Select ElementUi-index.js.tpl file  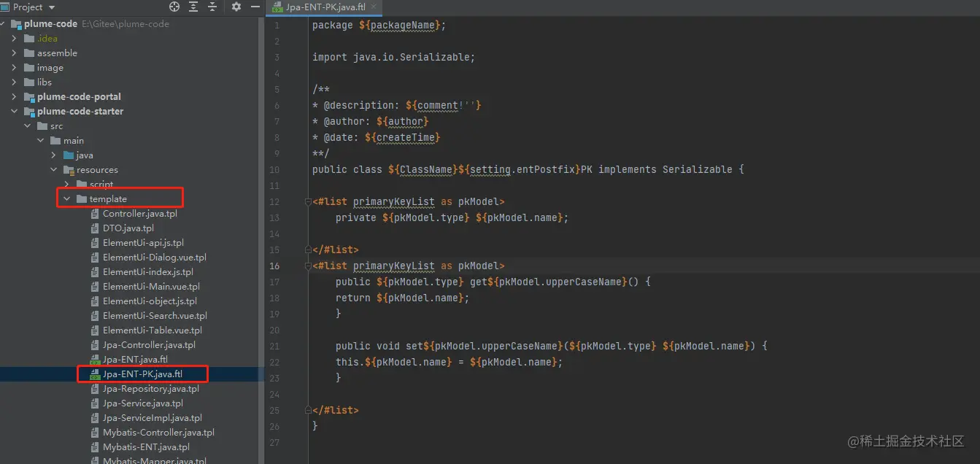(x=148, y=272)
